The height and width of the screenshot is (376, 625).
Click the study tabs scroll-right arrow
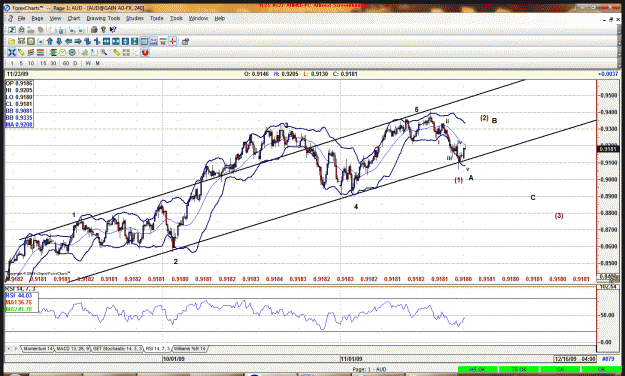pyautogui.click(x=16, y=349)
